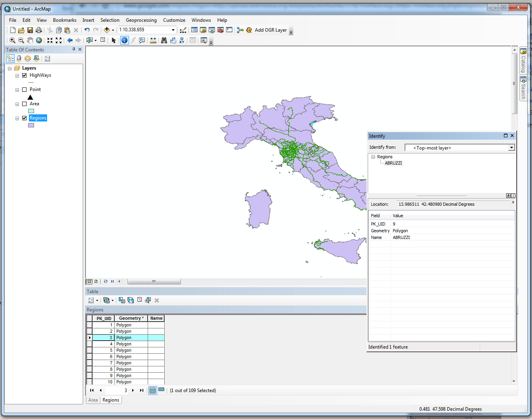Check the Area layer visibility
Image resolution: width=532 pixels, height=419 pixels.
(25, 104)
